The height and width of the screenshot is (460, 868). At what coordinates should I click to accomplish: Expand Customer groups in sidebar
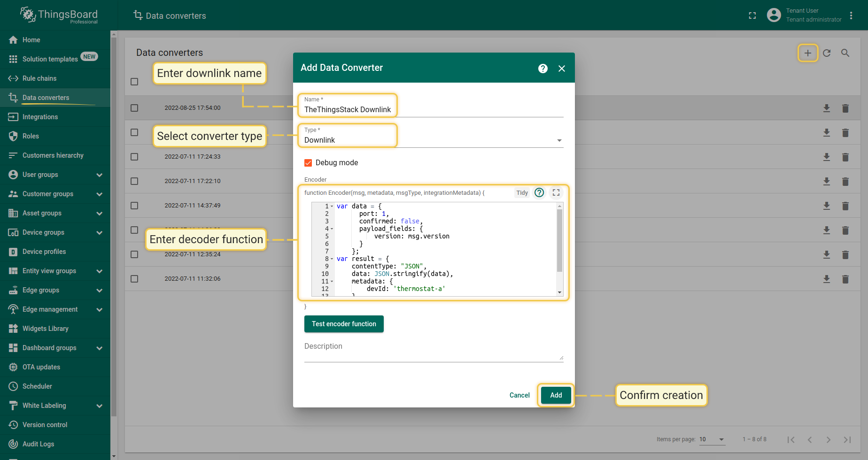click(x=100, y=194)
